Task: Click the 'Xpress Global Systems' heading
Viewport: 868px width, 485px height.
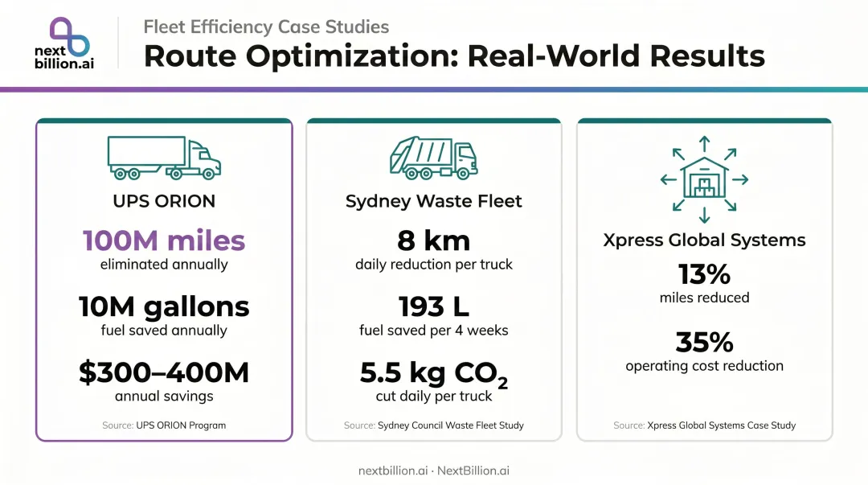Action: [x=704, y=240]
